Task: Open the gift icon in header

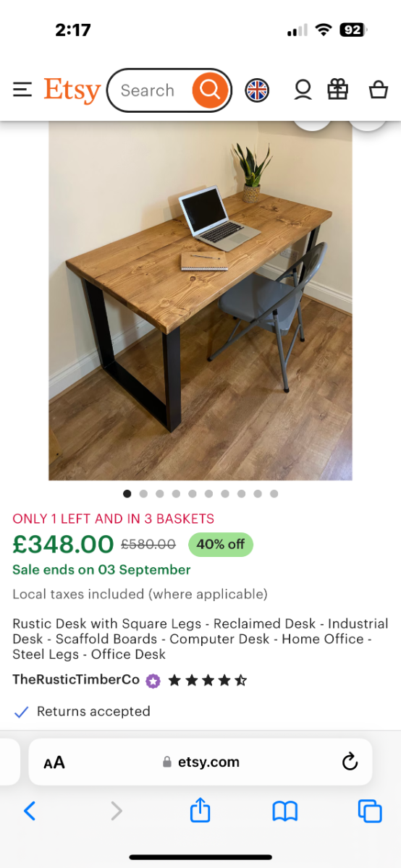Action: 338,90
